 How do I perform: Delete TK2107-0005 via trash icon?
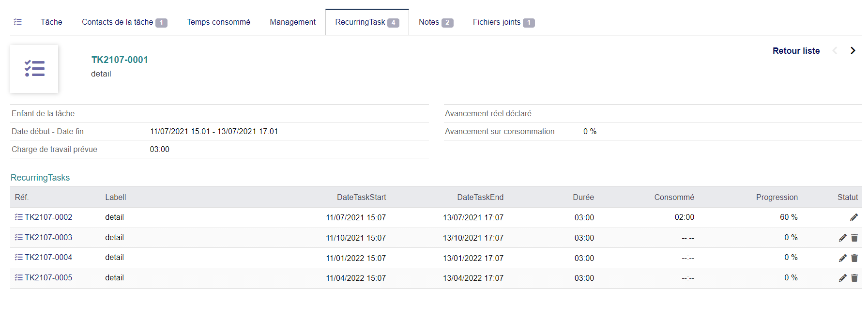854,278
